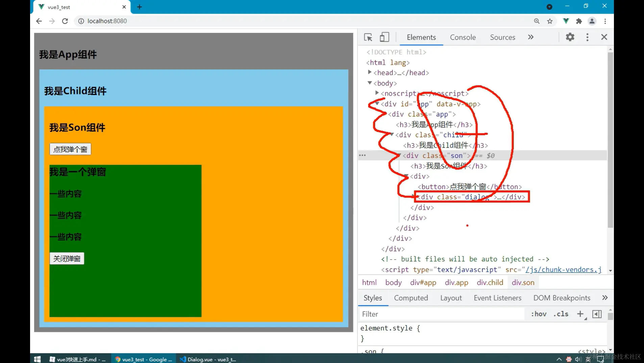Open the tab search dropdown in title bar
Viewport: 644px width, 363px height.
tap(549, 7)
